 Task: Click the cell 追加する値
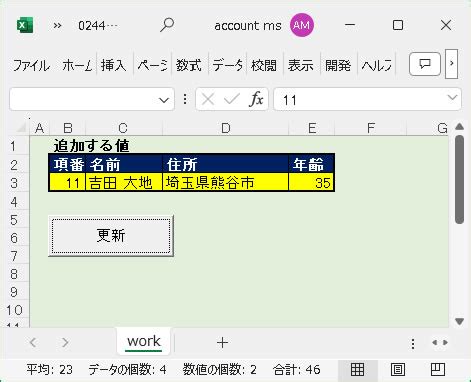tap(91, 146)
